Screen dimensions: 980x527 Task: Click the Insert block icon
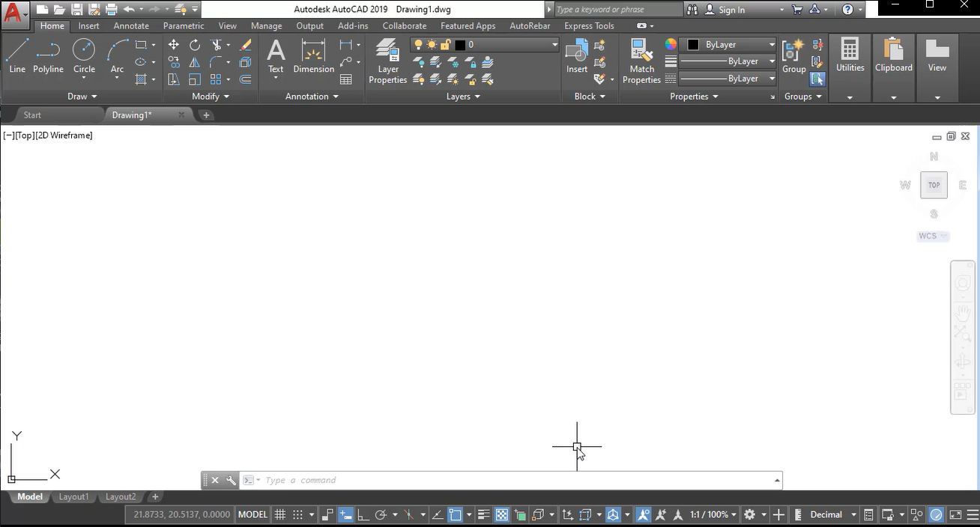(x=577, y=56)
